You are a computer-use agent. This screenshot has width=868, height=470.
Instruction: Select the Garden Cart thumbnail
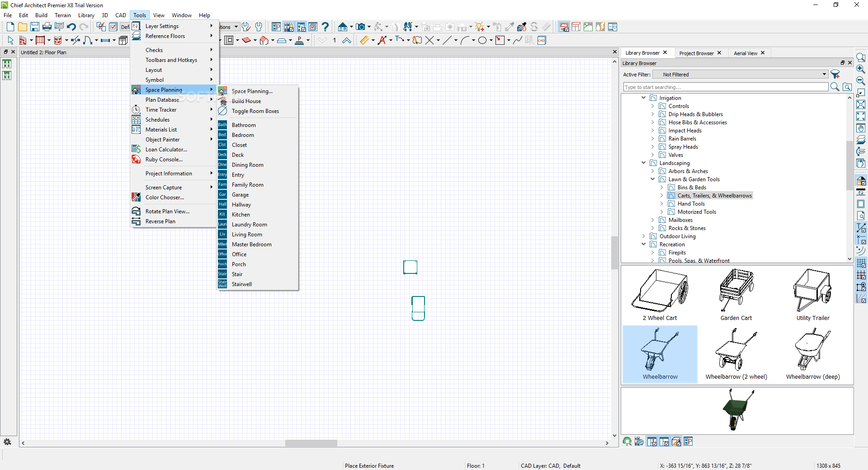coord(736,295)
